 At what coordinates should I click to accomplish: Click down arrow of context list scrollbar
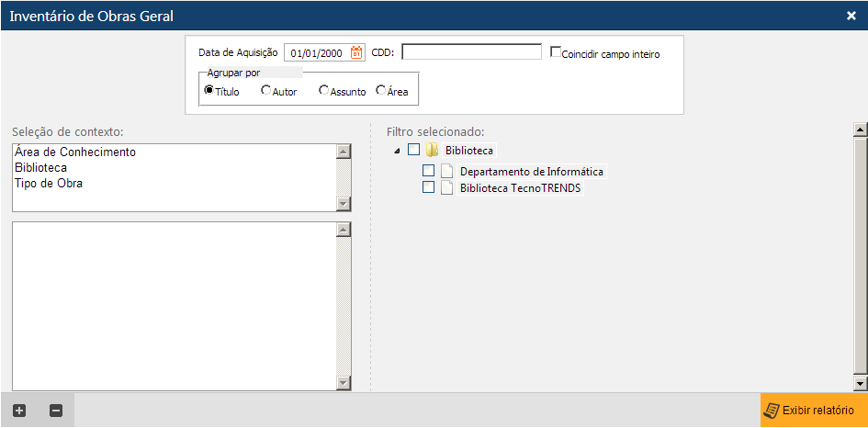click(344, 204)
